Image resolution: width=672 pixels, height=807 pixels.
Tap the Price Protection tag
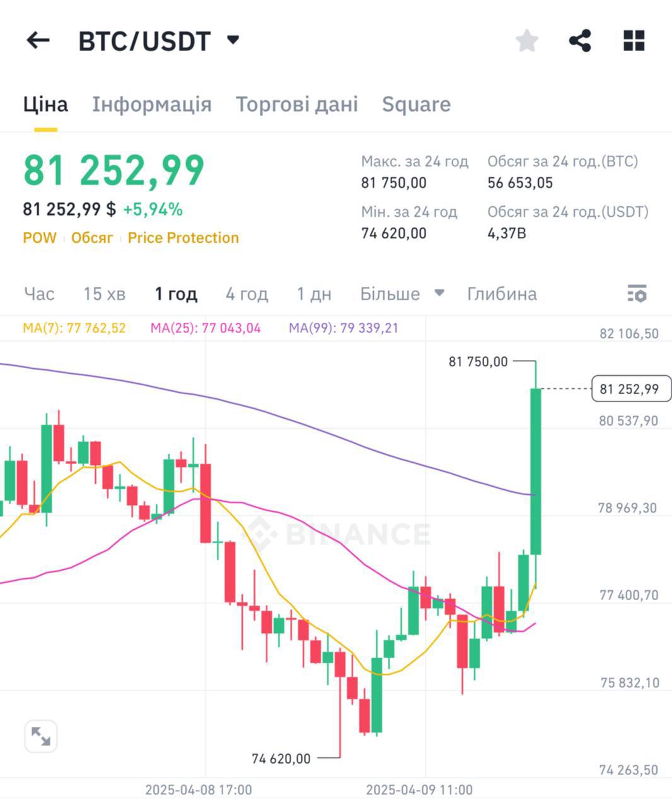point(183,238)
